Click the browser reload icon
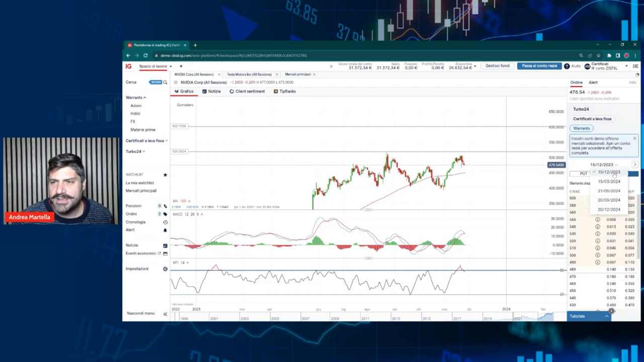This screenshot has height=362, width=644. click(x=145, y=55)
